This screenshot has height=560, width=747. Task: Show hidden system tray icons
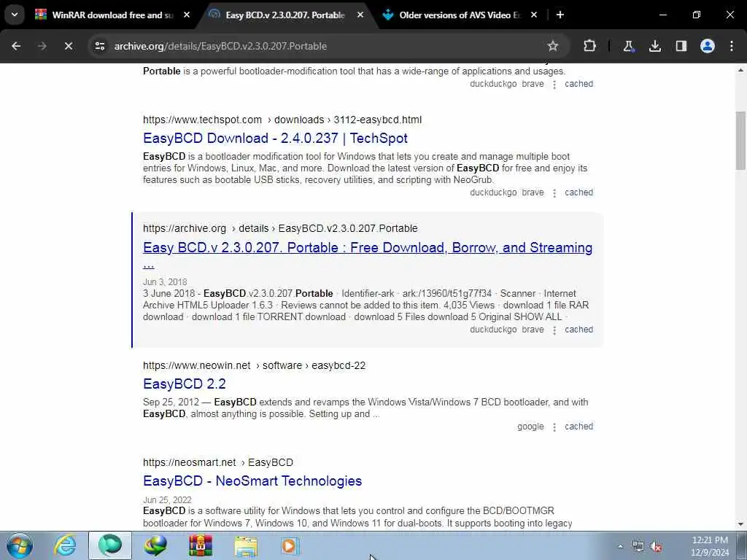tap(620, 546)
